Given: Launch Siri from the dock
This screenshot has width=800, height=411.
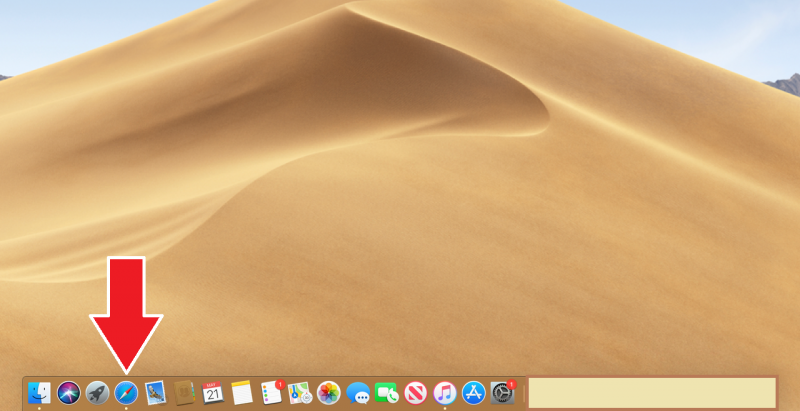Looking at the screenshot, I should pos(69,392).
